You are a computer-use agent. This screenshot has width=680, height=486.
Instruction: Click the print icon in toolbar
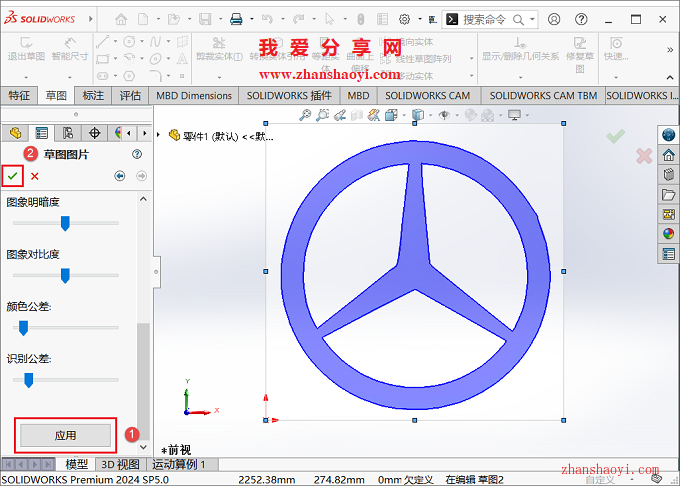(236, 19)
